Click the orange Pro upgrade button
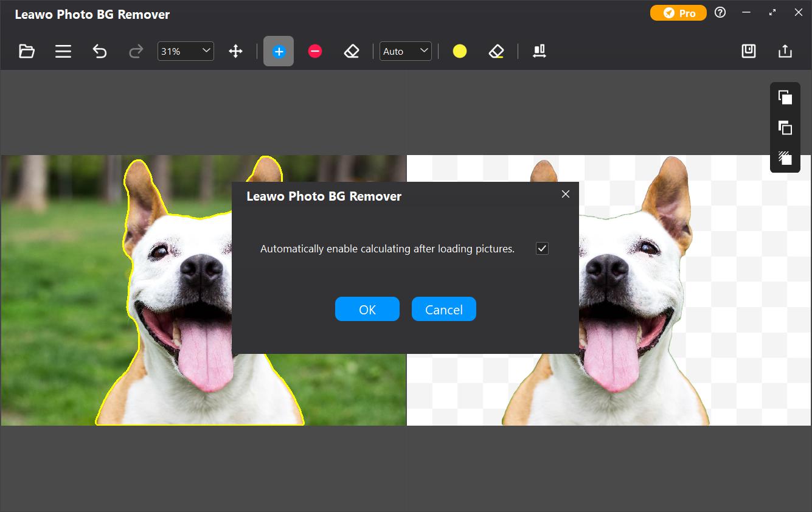Viewport: 812px width, 512px height. coord(678,13)
